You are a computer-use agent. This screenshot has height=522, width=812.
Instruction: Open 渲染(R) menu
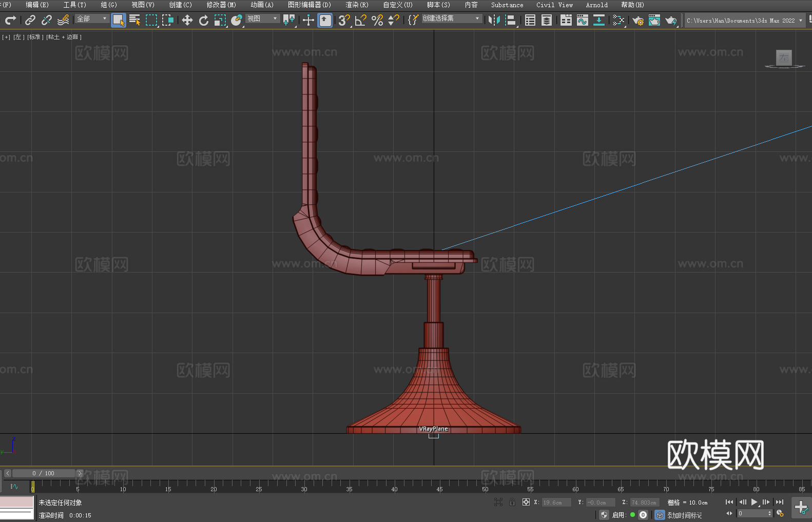pos(357,5)
